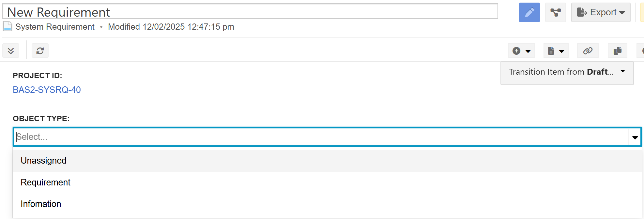The width and height of the screenshot is (644, 219).
Task: Collapse sections with double chevron icon
Action: pos(11,51)
